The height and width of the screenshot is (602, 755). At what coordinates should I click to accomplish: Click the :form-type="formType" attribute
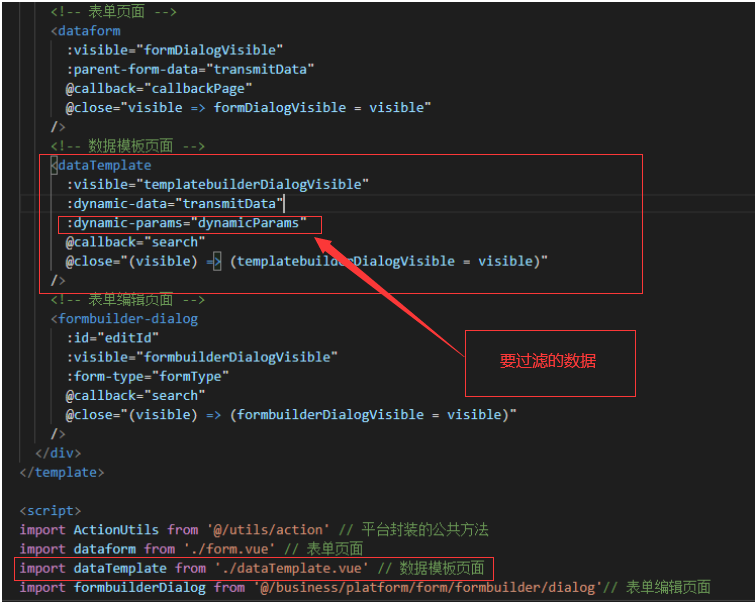[x=147, y=376]
